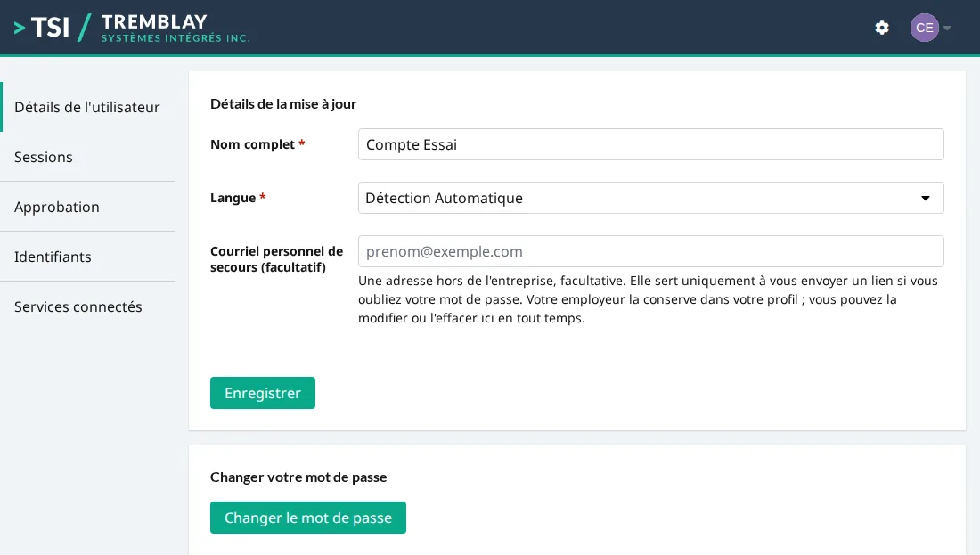Click the 'Courriel personnel de secours' label
Screen dimensions: 980x555
[x=276, y=259]
